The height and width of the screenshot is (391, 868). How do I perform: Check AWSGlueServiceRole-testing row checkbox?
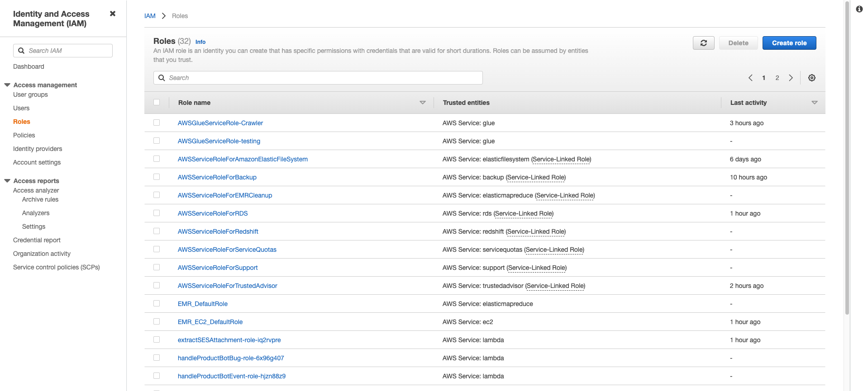[157, 141]
